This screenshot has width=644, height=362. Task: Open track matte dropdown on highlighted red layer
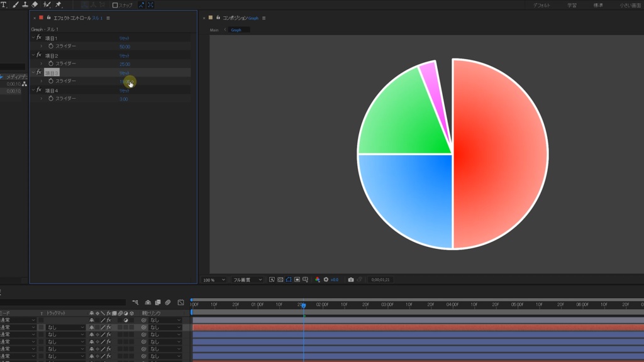pos(65,327)
